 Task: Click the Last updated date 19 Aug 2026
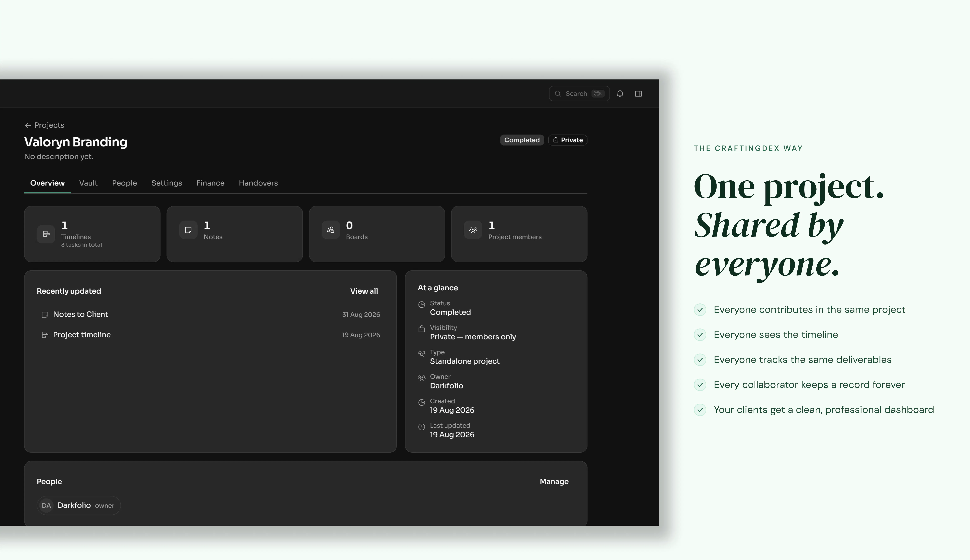pos(452,435)
